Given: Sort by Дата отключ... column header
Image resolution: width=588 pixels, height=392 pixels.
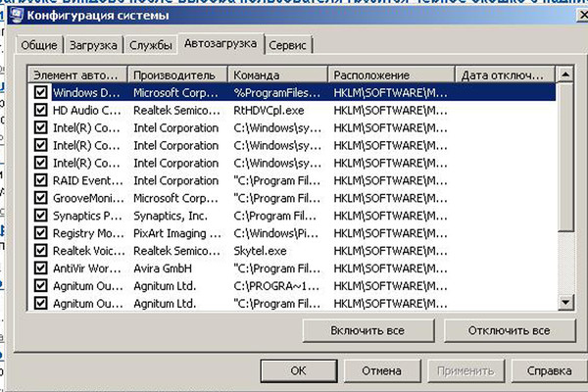Looking at the screenshot, I should [505, 74].
